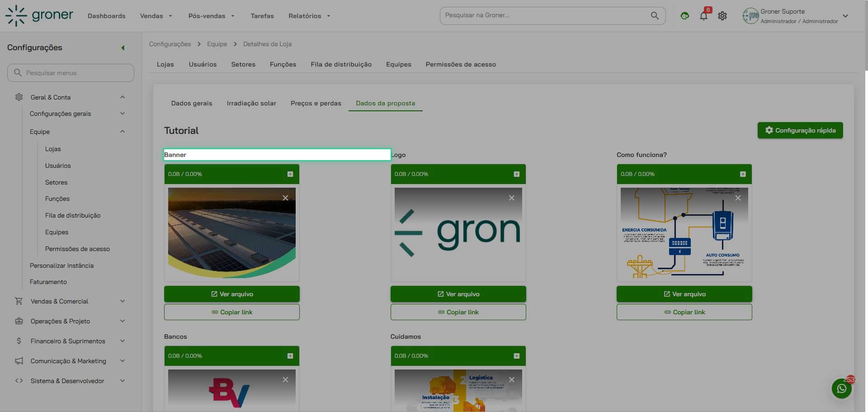Image resolution: width=868 pixels, height=412 pixels.
Task: Switch to the Preços e perdas tab
Action: [x=316, y=103]
